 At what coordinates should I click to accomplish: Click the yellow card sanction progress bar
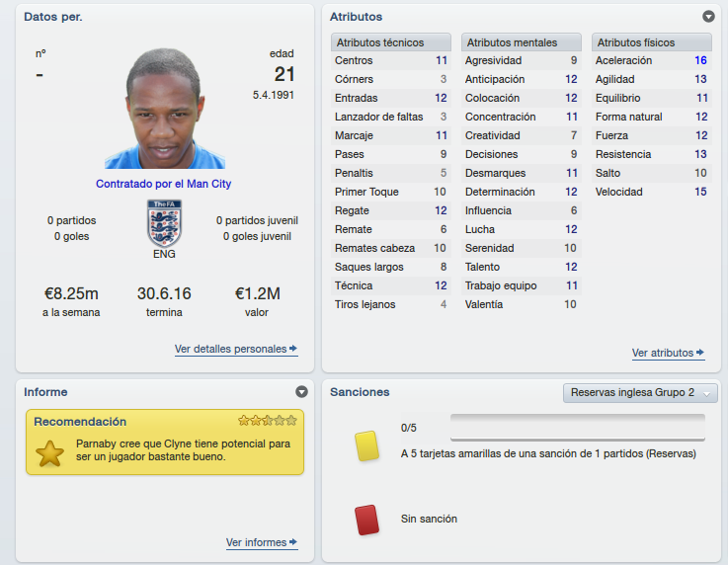[x=578, y=428]
